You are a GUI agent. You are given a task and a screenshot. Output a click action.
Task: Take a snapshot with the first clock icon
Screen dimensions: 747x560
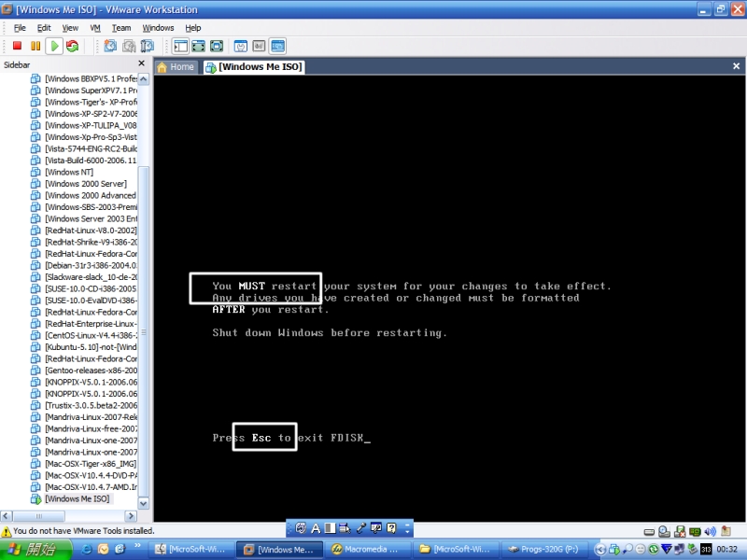110,46
